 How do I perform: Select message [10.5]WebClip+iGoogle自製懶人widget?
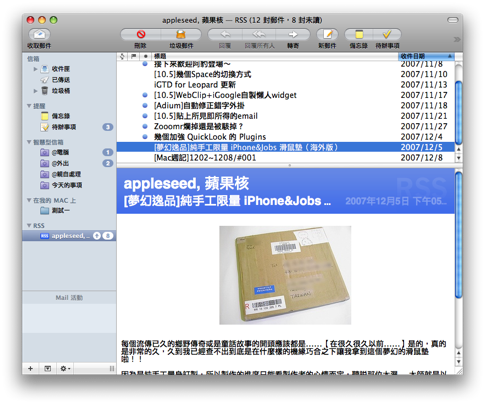point(286,95)
